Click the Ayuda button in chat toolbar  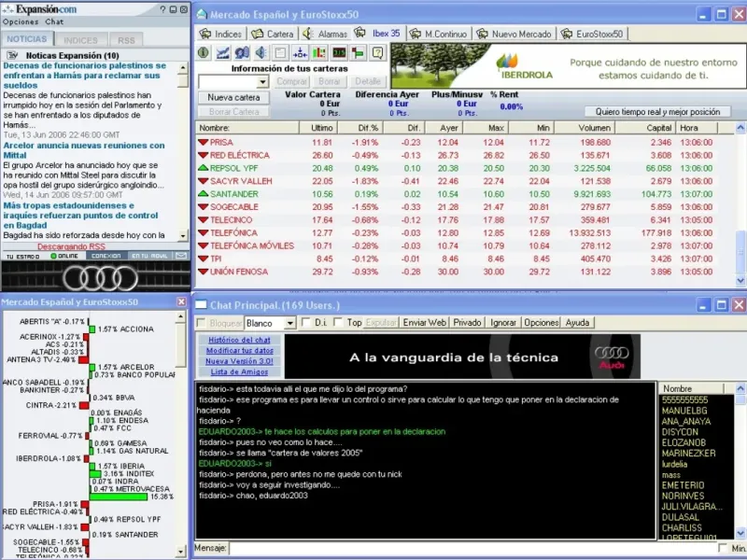tap(577, 322)
